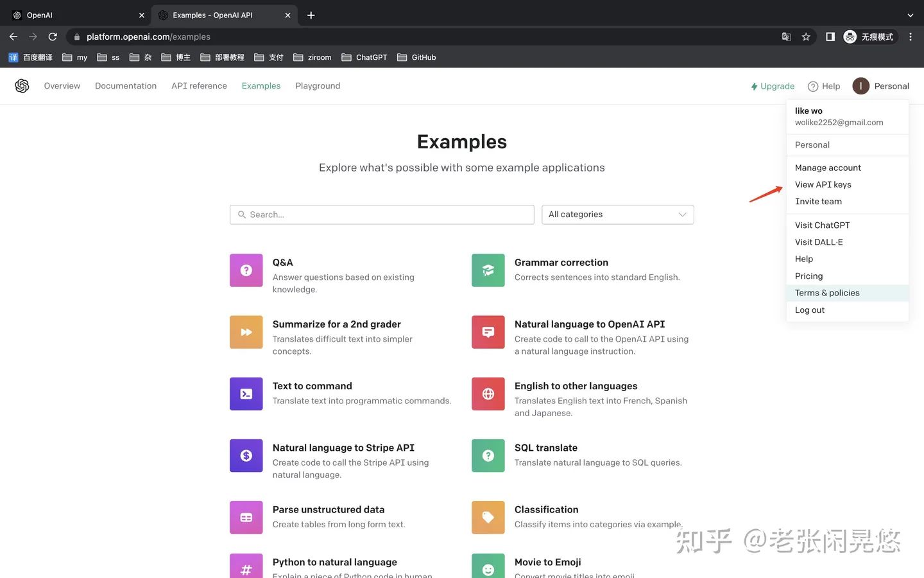
Task: Select View API keys in the account menu
Action: point(823,184)
